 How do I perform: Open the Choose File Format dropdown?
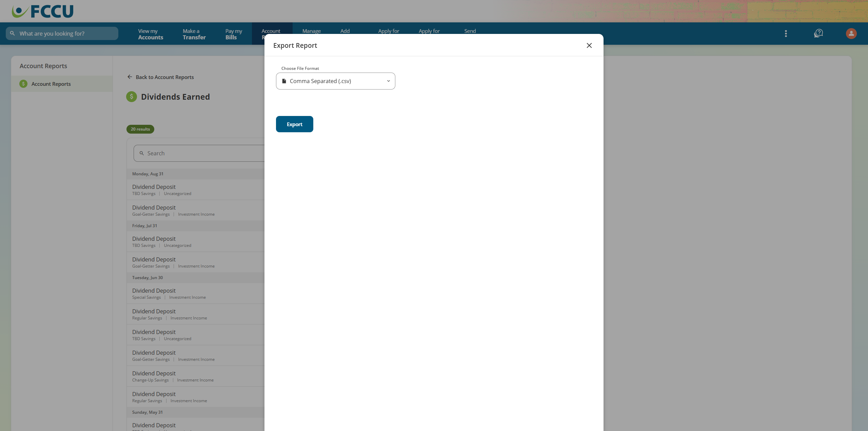point(335,81)
